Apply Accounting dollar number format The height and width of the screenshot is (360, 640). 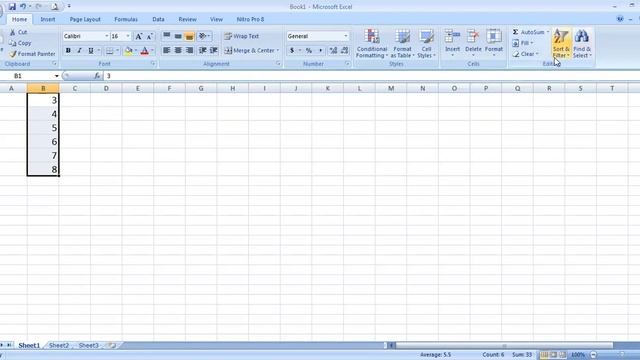pos(292,51)
